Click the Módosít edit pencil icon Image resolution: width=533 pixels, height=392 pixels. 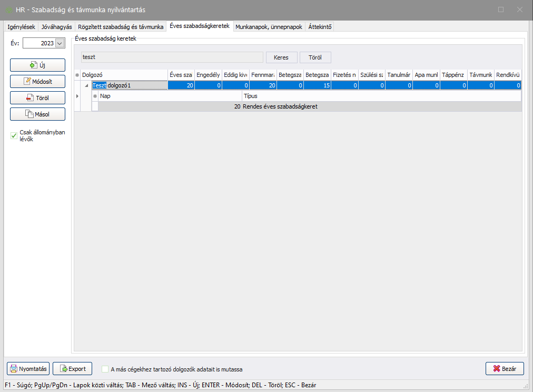click(27, 81)
